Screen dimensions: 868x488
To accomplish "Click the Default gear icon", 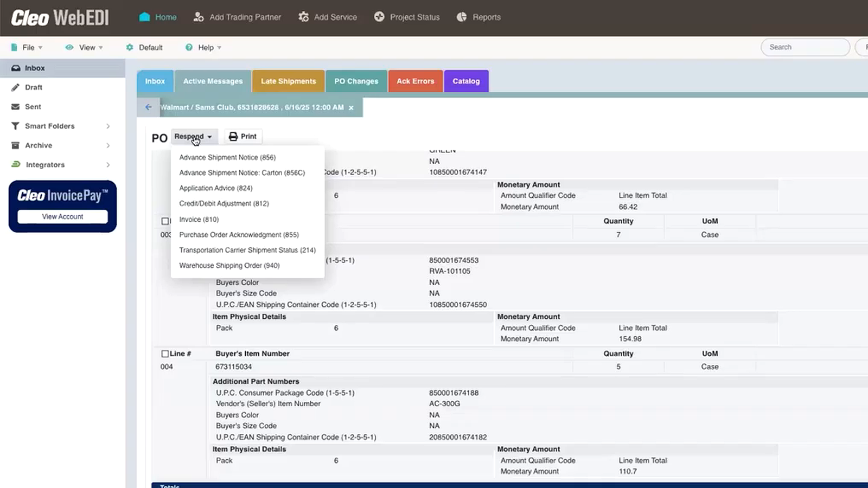I will [x=130, y=47].
